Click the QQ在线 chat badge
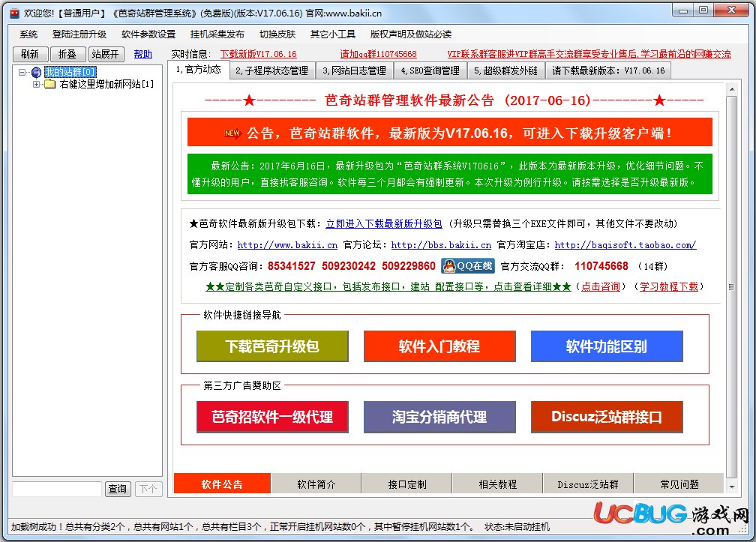This screenshot has height=542, width=756. 468,266
